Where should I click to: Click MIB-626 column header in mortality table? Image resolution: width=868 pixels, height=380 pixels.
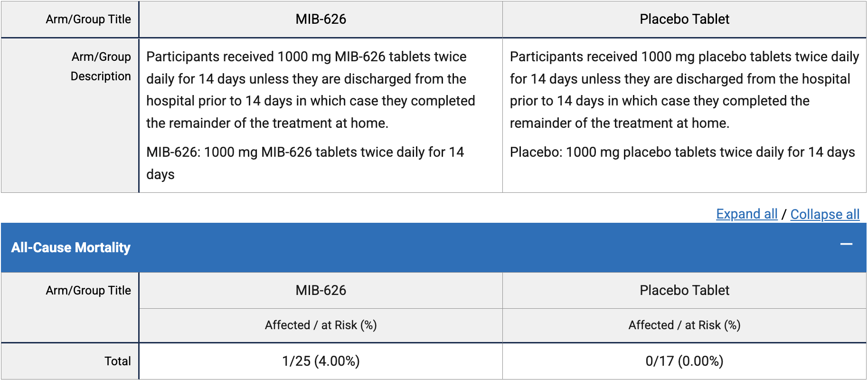321,290
